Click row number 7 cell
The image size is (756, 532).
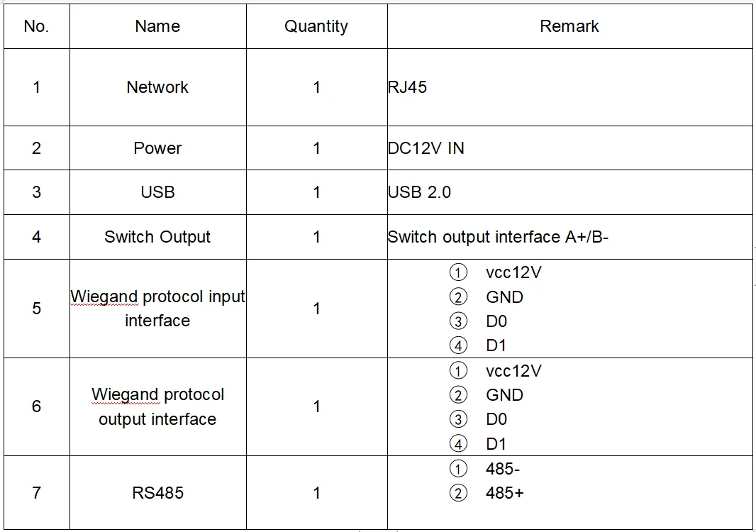coord(36,493)
